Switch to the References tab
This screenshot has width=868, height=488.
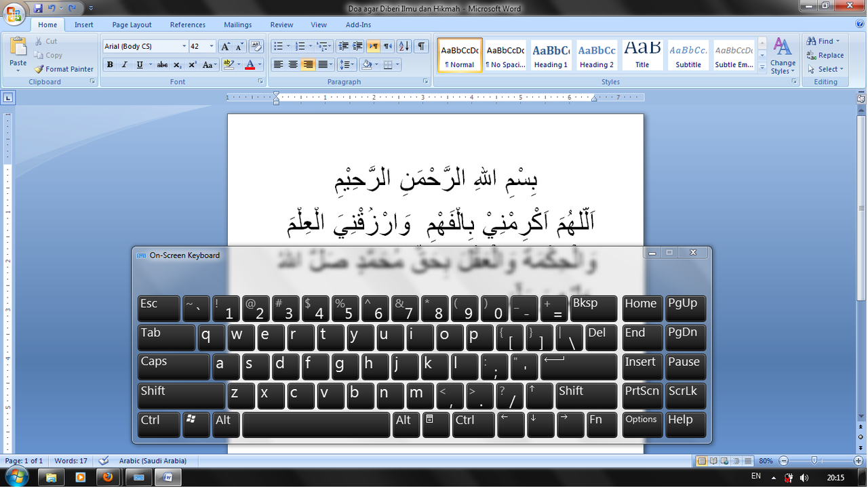coord(188,24)
